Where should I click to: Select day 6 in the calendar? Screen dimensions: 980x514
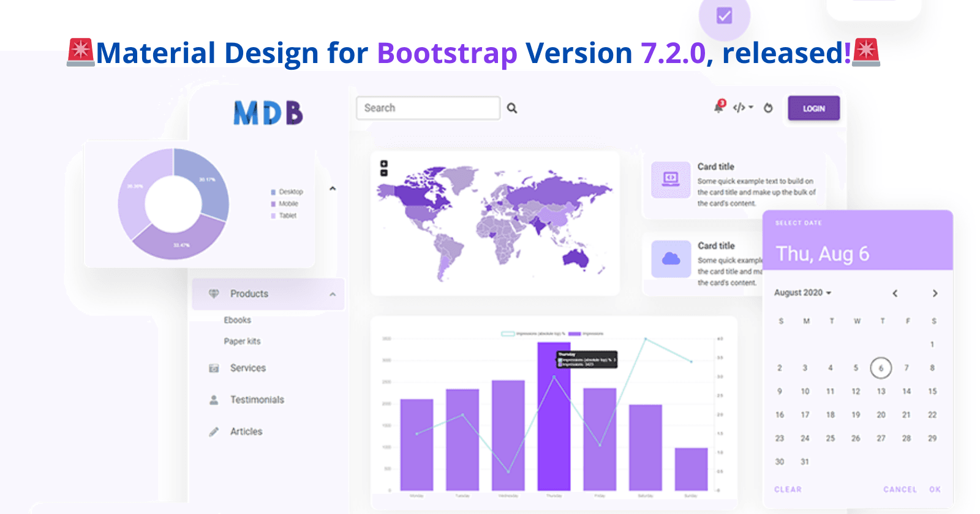tap(881, 368)
